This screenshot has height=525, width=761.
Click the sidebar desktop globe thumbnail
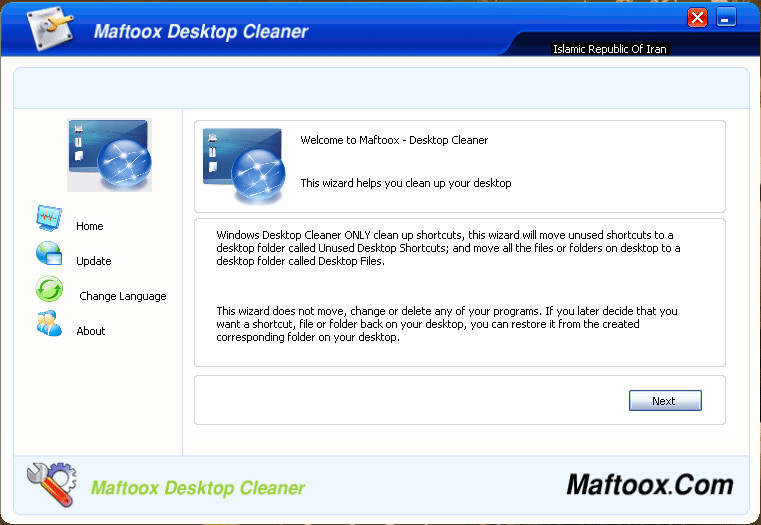pyautogui.click(x=110, y=155)
